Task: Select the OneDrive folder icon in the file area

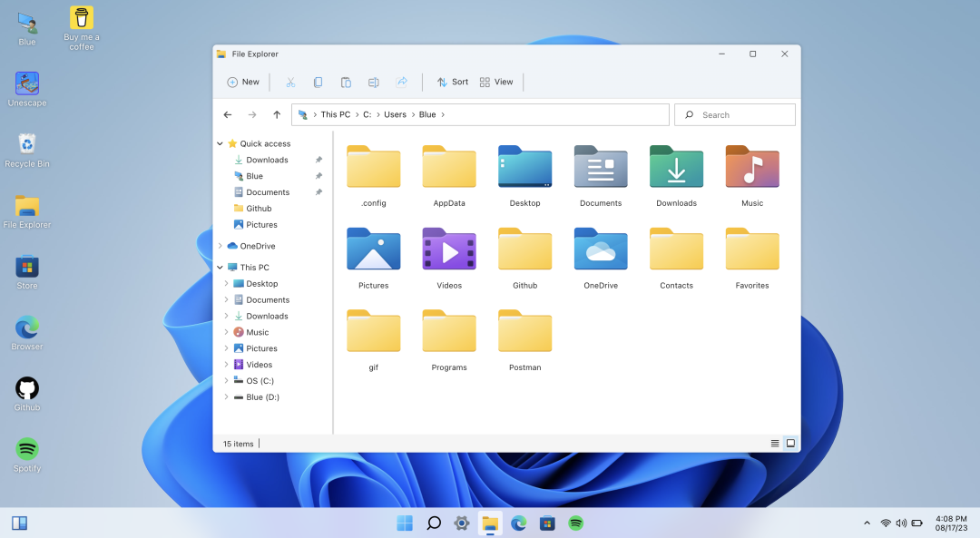Action: point(601,249)
